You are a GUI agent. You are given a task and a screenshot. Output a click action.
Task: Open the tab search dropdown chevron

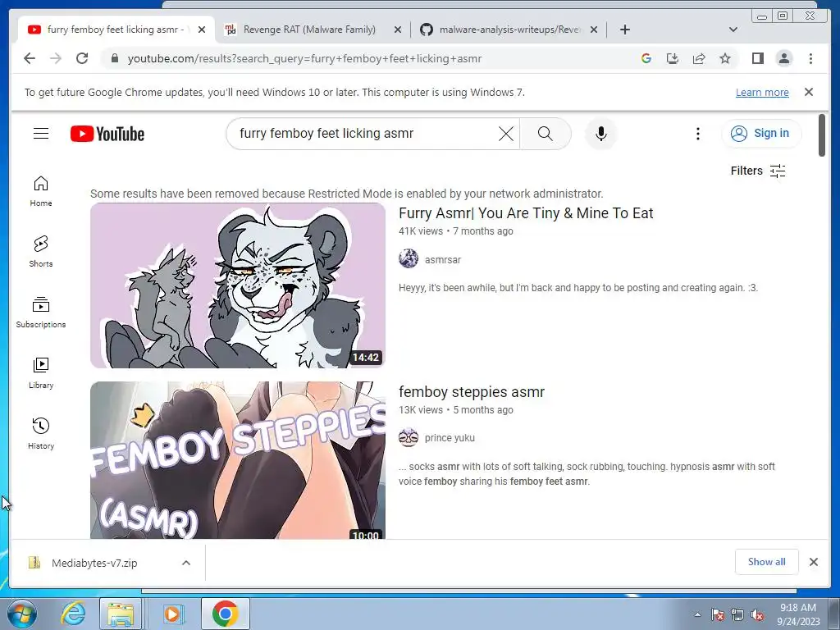click(x=733, y=30)
